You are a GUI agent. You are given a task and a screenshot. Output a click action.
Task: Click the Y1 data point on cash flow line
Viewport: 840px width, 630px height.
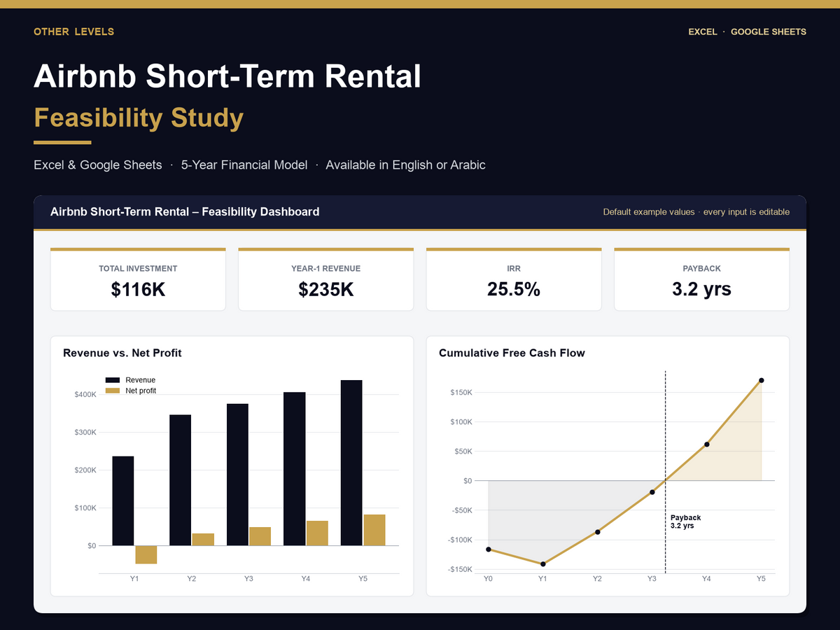542,564
